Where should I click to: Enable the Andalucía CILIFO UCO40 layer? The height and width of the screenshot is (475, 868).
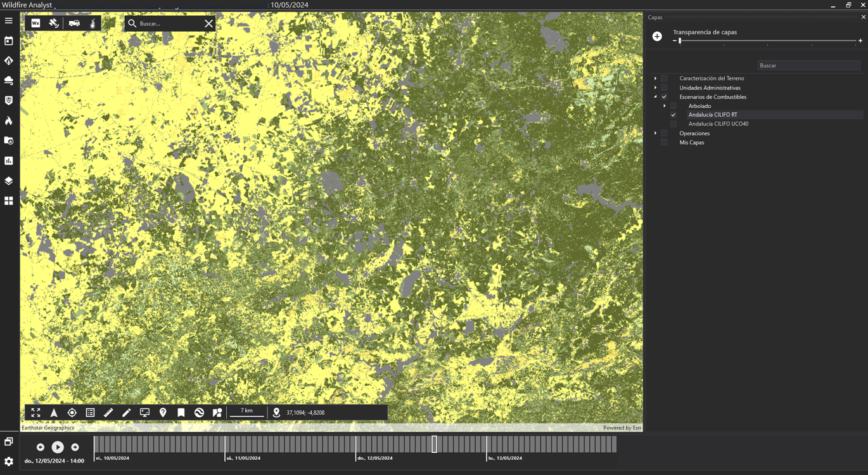[673, 124]
